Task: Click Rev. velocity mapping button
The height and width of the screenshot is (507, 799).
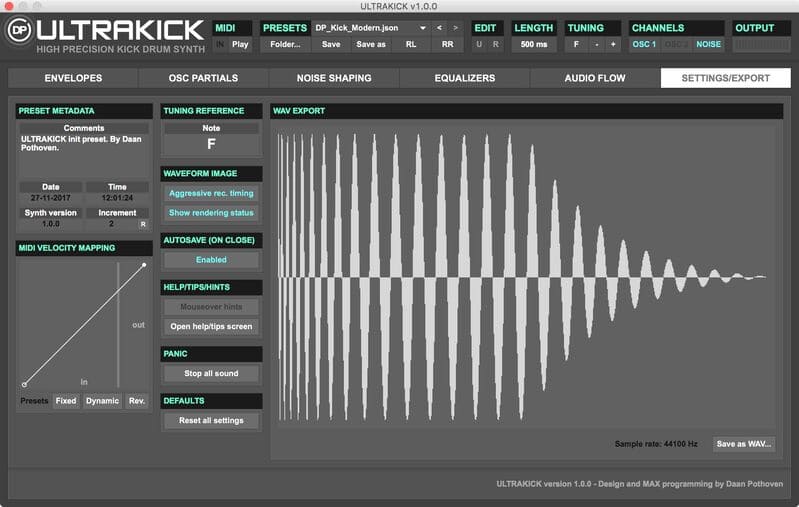Action: tap(137, 401)
